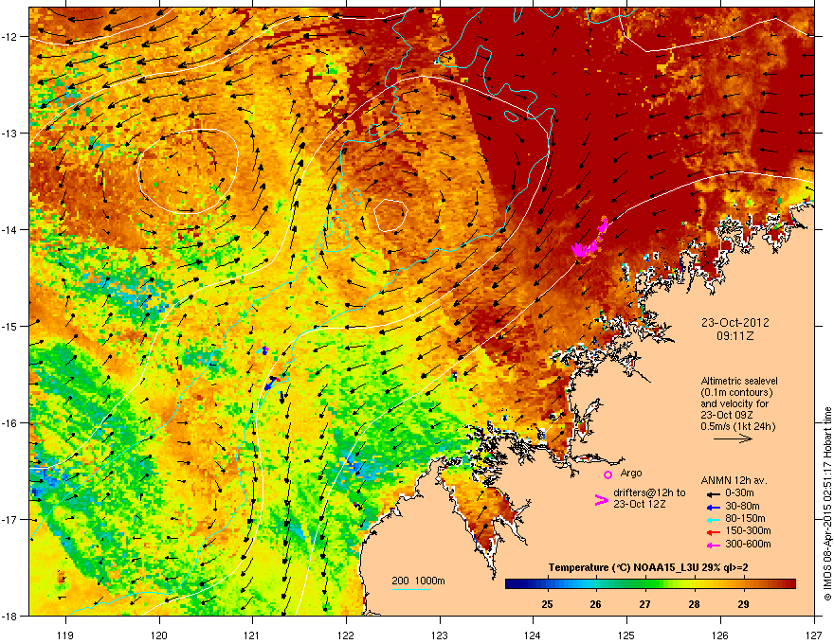Click latitude axis label -16
The image size is (834, 644).
point(9,423)
